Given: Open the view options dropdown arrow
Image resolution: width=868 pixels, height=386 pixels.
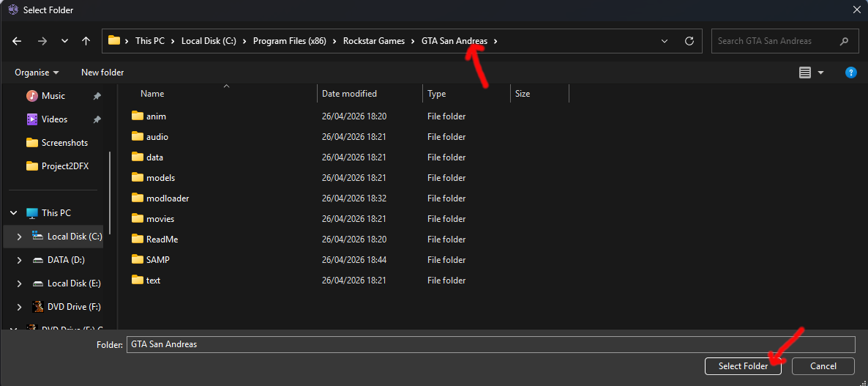Looking at the screenshot, I should point(820,73).
